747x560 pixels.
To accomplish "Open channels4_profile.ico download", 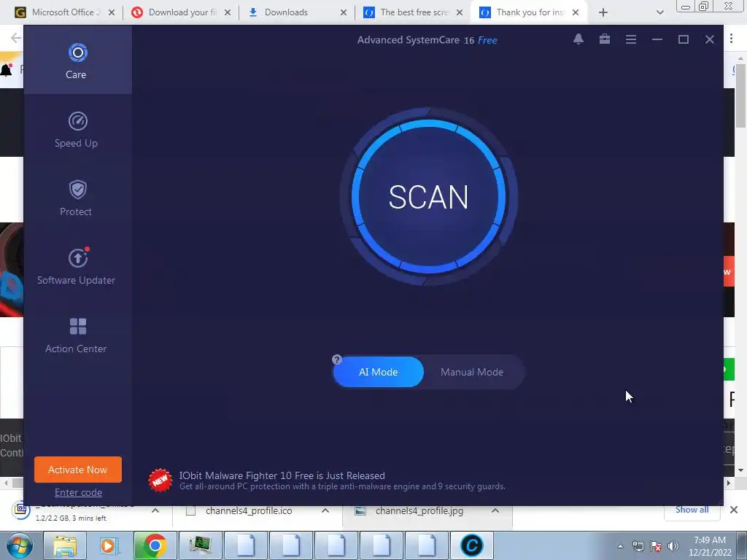I will [x=249, y=511].
